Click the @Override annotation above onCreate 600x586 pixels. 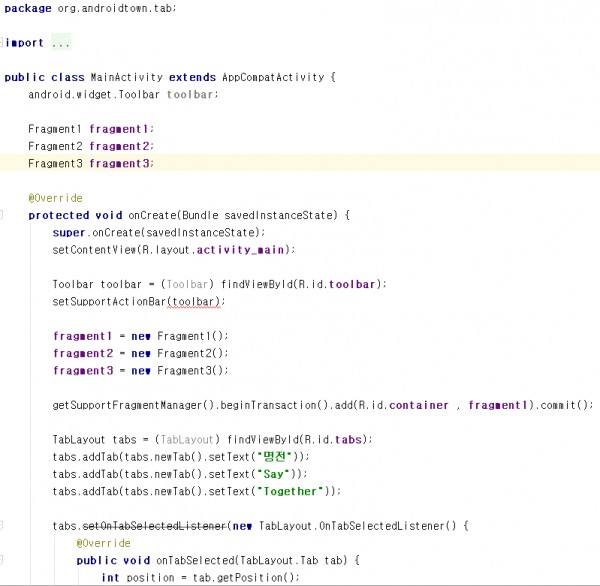pos(55,198)
